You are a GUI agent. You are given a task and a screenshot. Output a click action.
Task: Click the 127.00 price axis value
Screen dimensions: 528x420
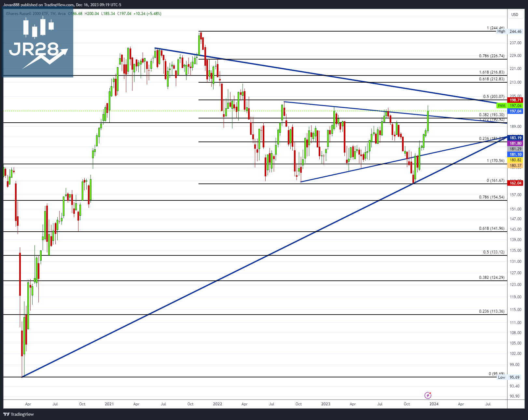516,273
